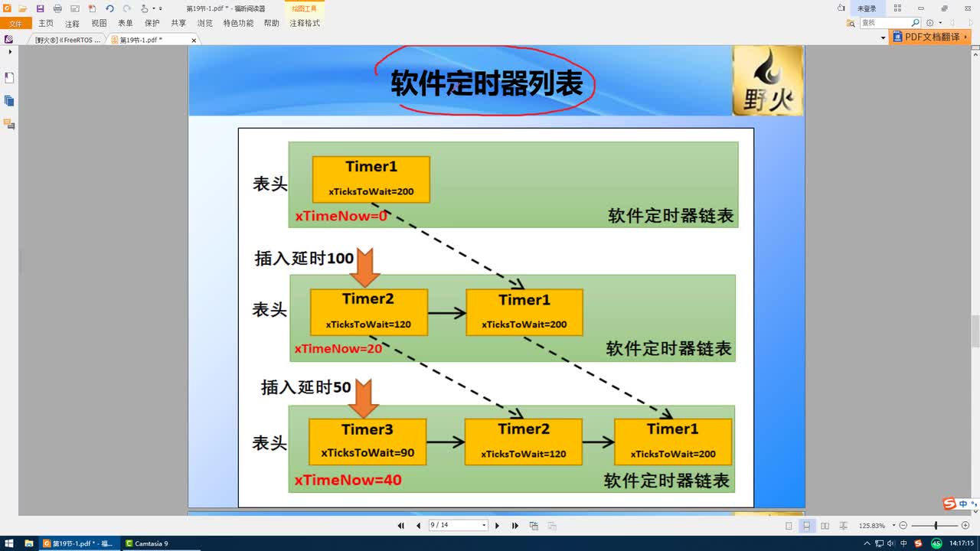
Task: Close the 第19节-1.pdf tab
Action: pyautogui.click(x=194, y=40)
